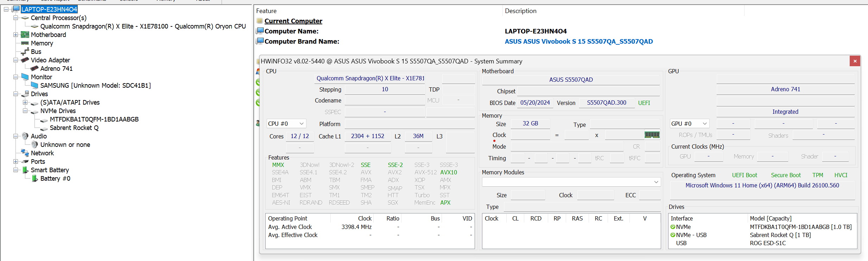The width and height of the screenshot is (868, 261).
Task: Collapse the Smart Battery branch
Action: pyautogui.click(x=15, y=170)
